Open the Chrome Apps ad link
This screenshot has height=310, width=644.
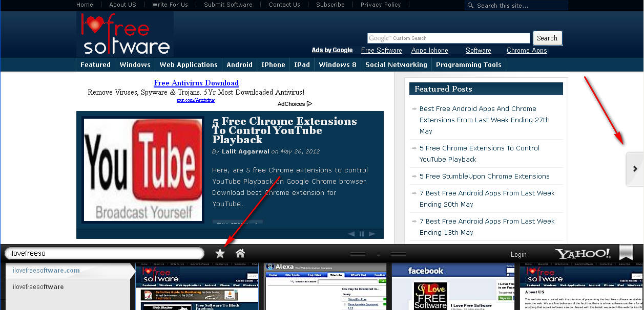point(527,50)
